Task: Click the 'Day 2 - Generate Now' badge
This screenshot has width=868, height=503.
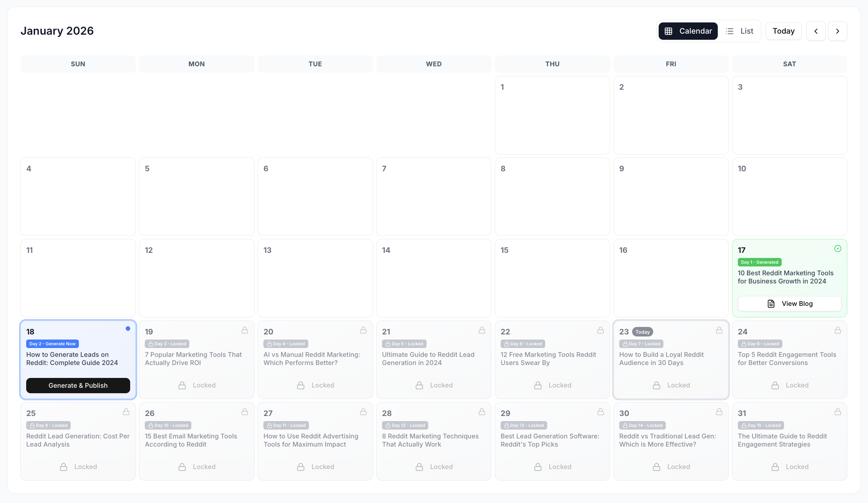Action: (x=52, y=344)
